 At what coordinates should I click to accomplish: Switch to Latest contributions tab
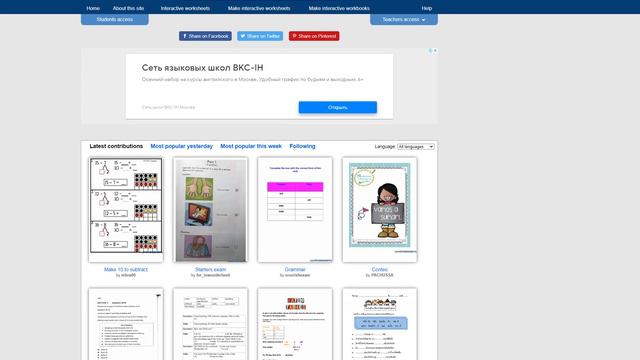(x=116, y=146)
